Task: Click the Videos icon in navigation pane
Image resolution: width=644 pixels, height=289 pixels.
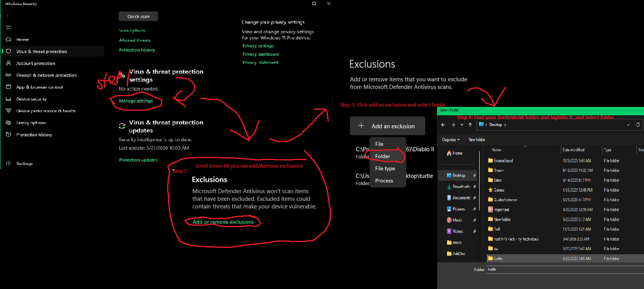Action: pyautogui.click(x=449, y=231)
